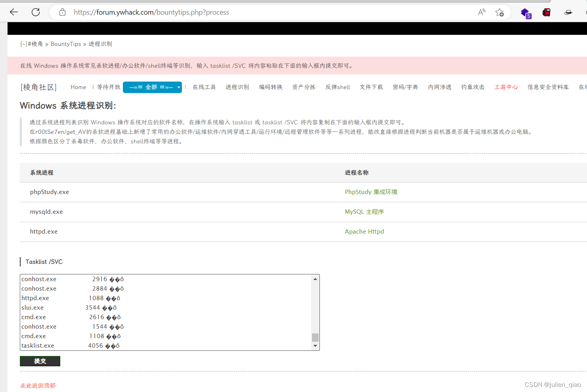
Task: Click the PhpStudy 集成环境 result name
Action: click(371, 192)
